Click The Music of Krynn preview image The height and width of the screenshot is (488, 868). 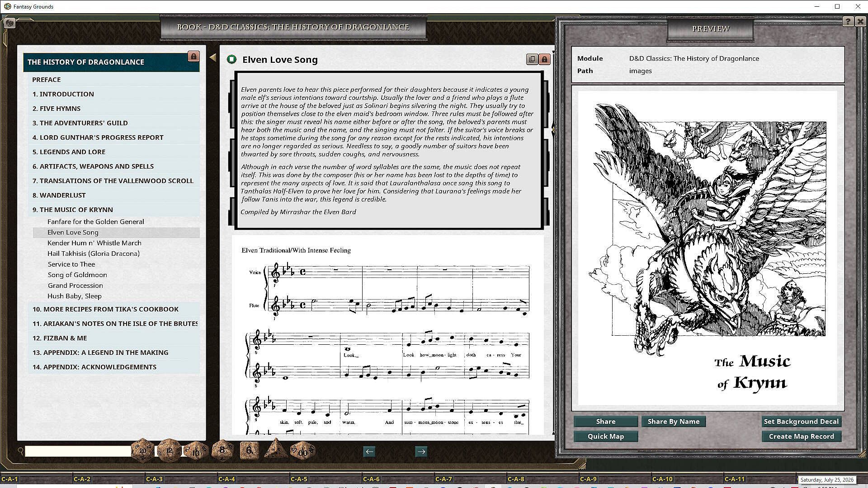[708, 249]
